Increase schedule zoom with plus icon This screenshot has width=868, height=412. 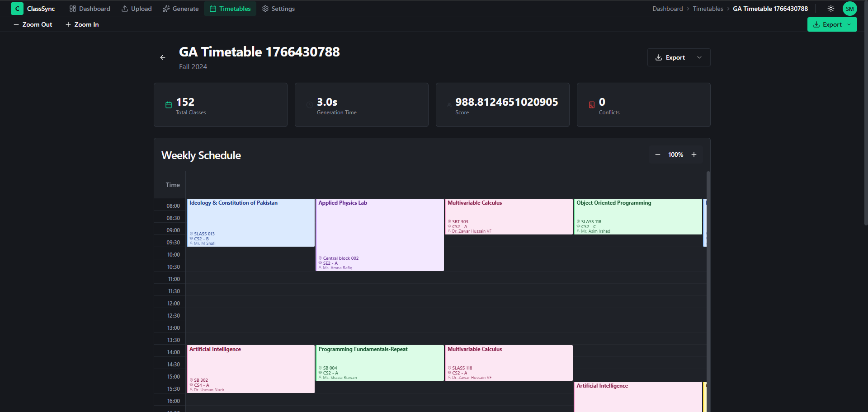point(694,154)
